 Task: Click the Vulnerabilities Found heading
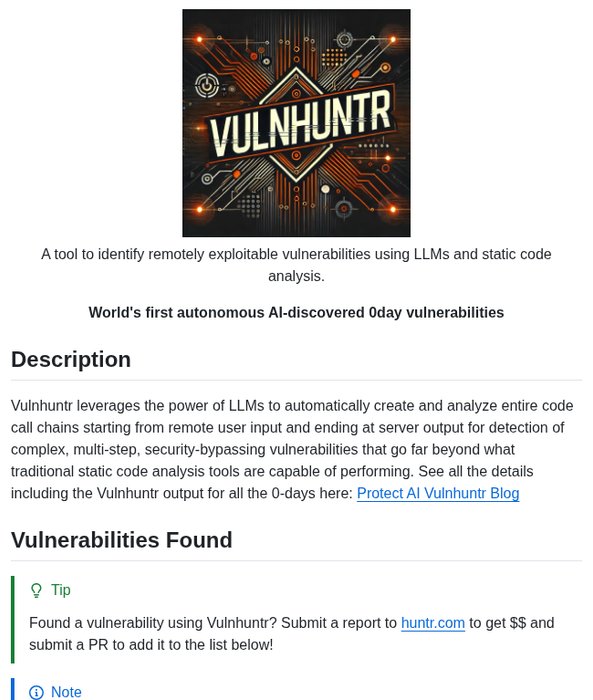(121, 540)
